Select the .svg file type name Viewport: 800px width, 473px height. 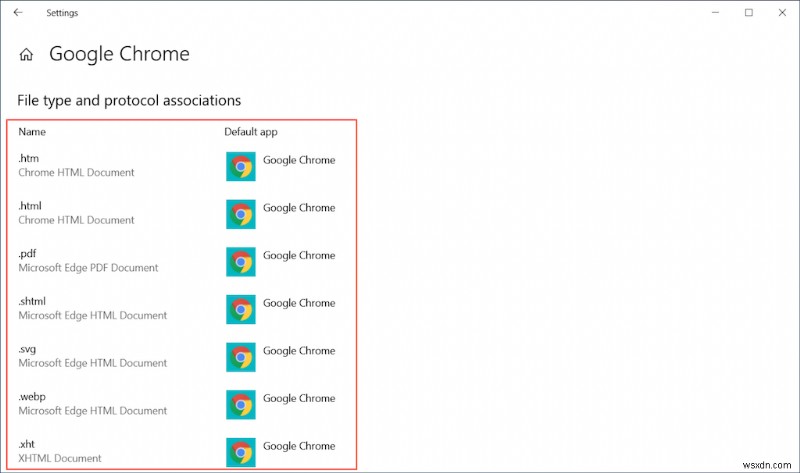point(28,349)
